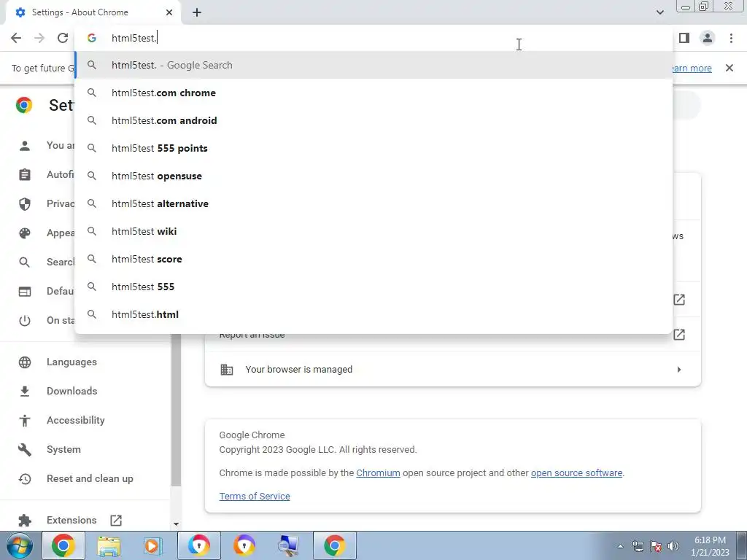This screenshot has height=560, width=747.
Task: Open the Search engine magnifier icon
Action: click(x=24, y=262)
